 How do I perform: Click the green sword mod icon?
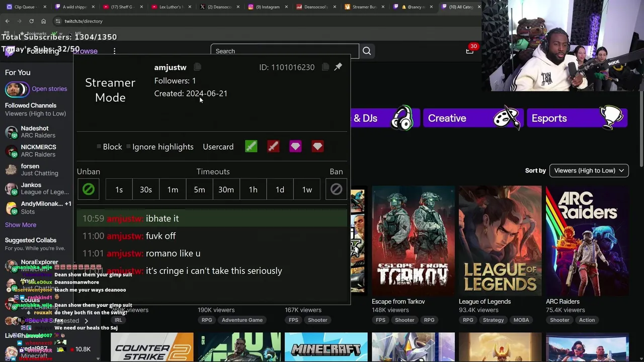pos(251,146)
